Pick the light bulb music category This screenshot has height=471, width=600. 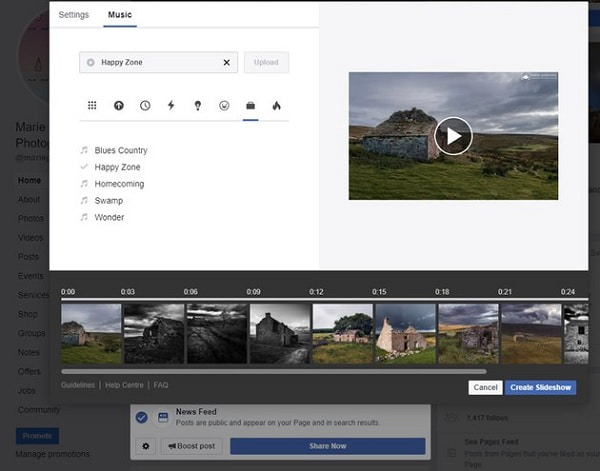point(197,105)
